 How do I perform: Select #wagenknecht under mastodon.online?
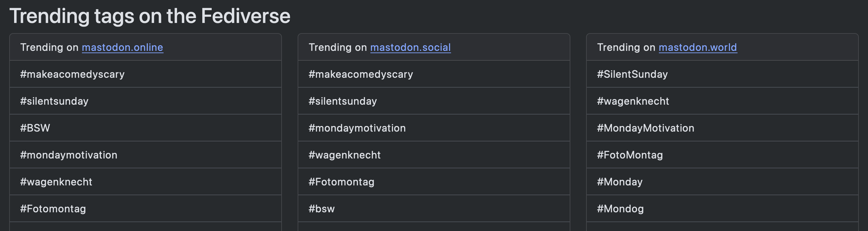(146, 182)
